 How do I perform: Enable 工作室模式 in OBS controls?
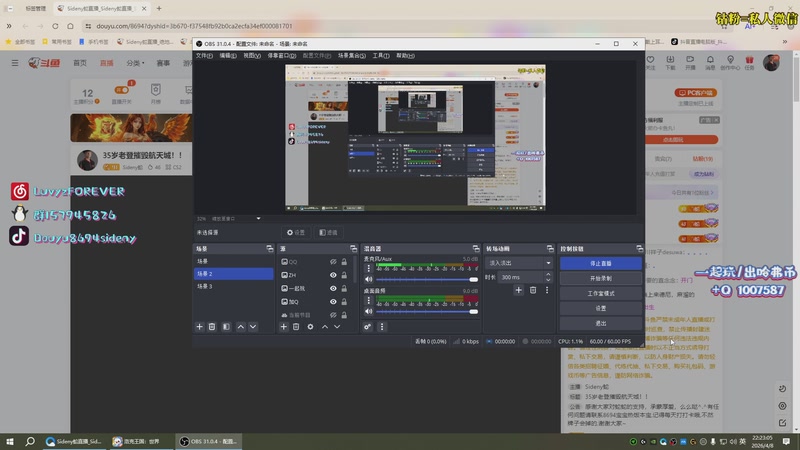pyautogui.click(x=601, y=293)
